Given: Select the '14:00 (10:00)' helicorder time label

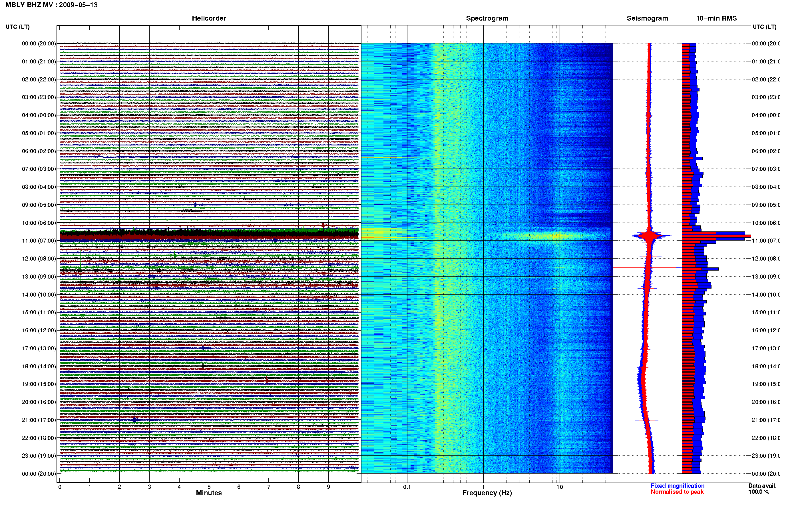Looking at the screenshot, I should click(x=39, y=295).
